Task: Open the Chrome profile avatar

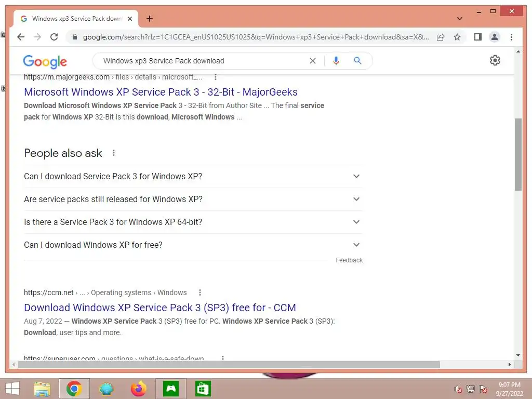Action: click(x=495, y=37)
